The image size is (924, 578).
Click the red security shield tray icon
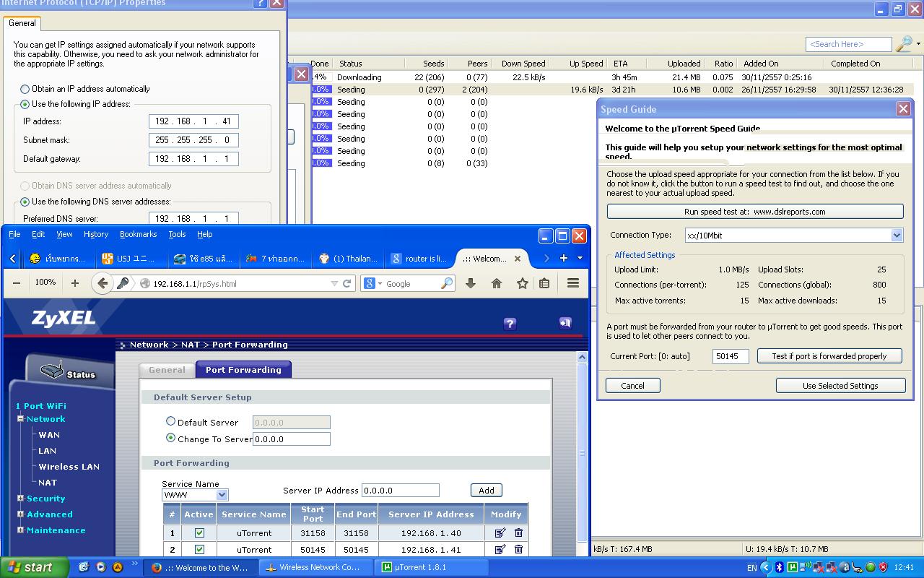click(883, 567)
